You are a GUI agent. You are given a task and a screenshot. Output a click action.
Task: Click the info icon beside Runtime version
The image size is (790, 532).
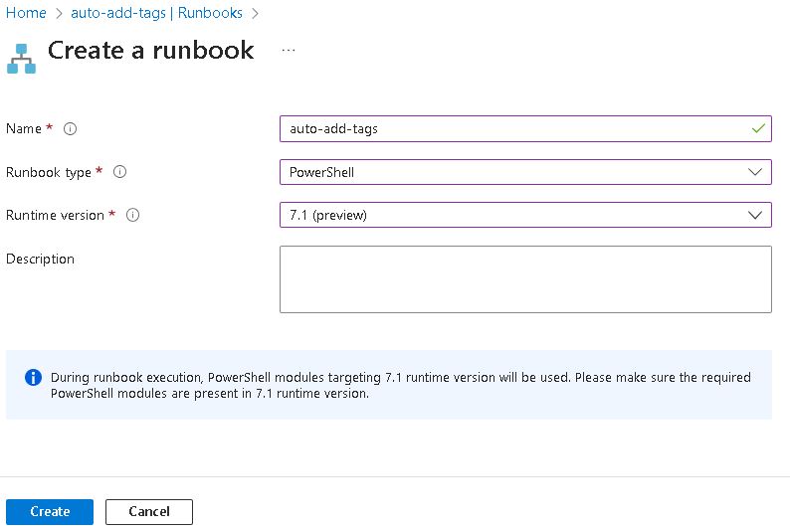pos(133,215)
